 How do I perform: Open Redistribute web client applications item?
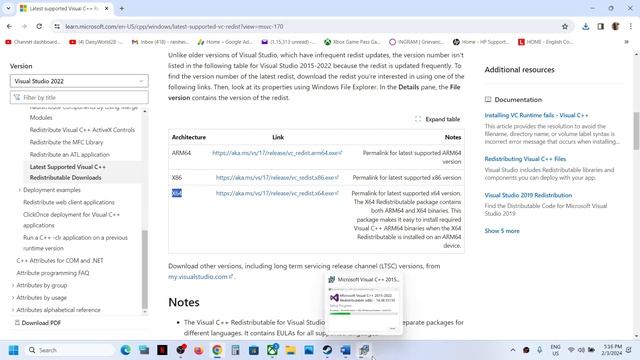(x=69, y=202)
